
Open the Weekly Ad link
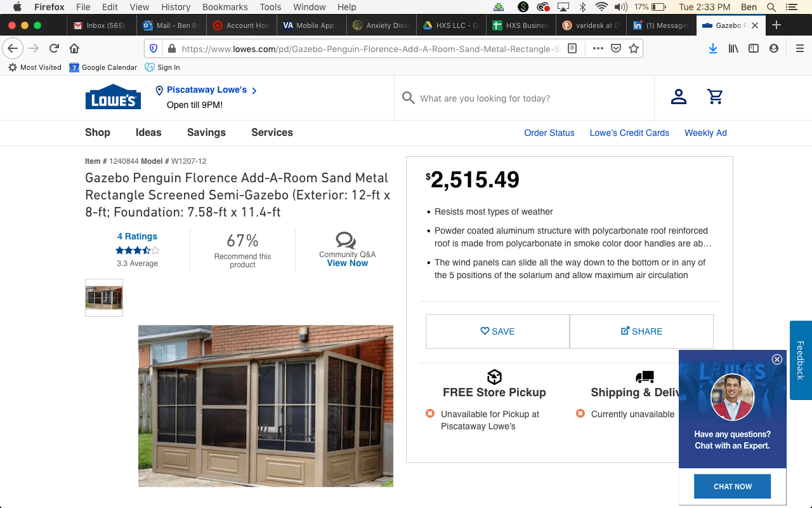[x=705, y=133]
